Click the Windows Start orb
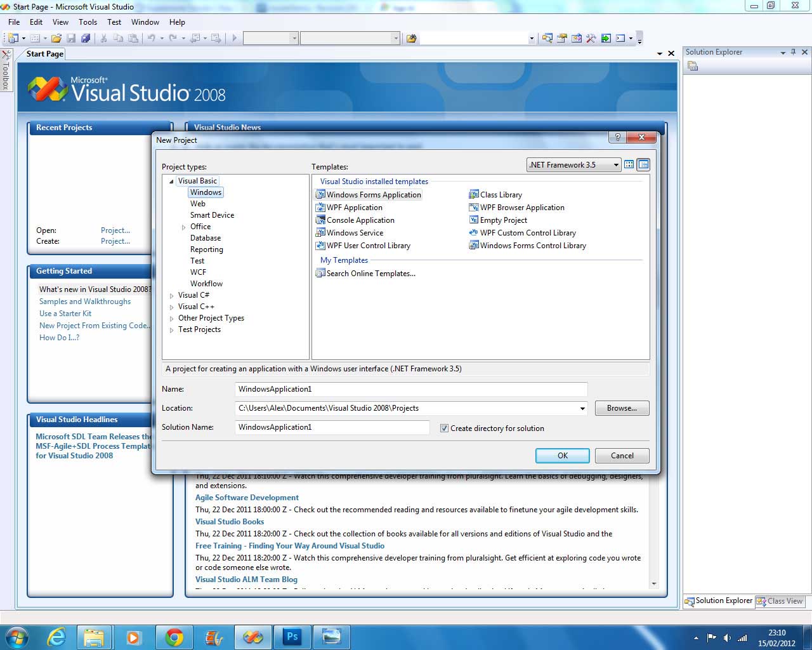The image size is (812, 650). pos(17,637)
